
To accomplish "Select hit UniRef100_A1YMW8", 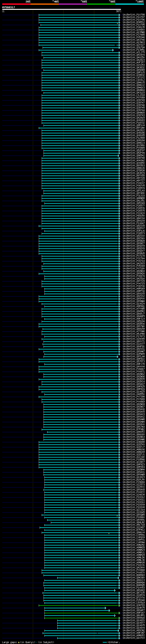I will click(x=134, y=32).
